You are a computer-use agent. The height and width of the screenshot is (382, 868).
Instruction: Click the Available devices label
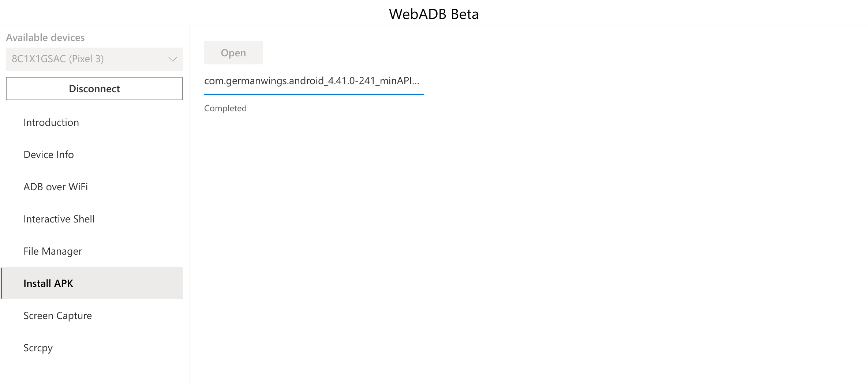click(45, 37)
